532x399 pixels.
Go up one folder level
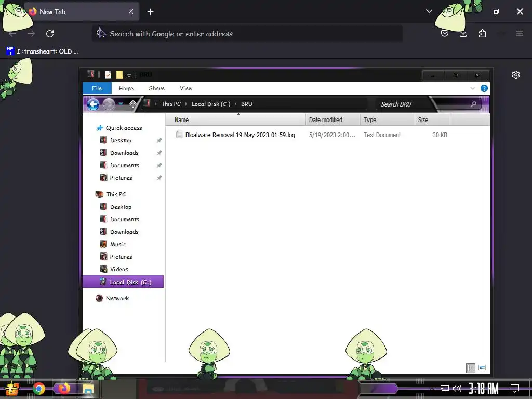pos(132,104)
